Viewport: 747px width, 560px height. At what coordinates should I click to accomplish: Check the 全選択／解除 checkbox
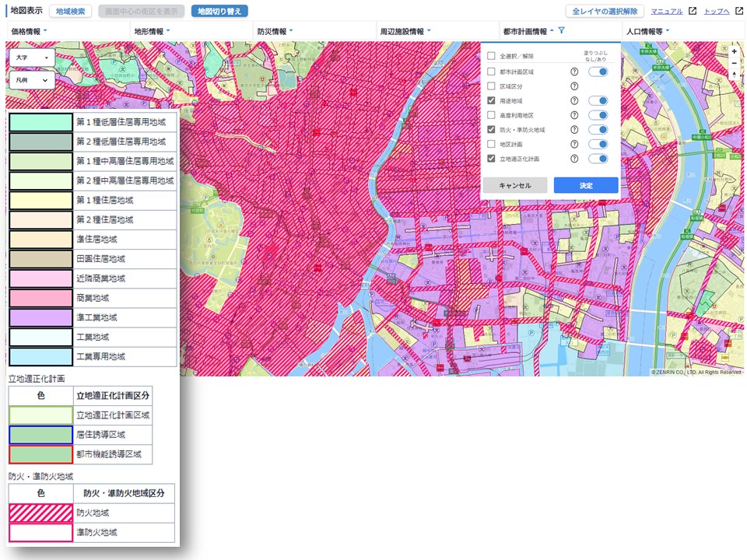click(x=491, y=56)
